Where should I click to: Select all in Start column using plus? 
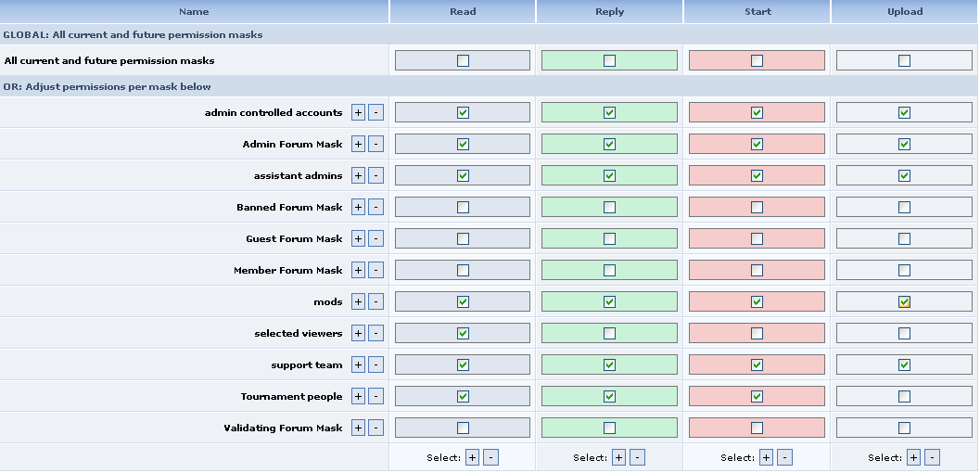pyautogui.click(x=766, y=457)
